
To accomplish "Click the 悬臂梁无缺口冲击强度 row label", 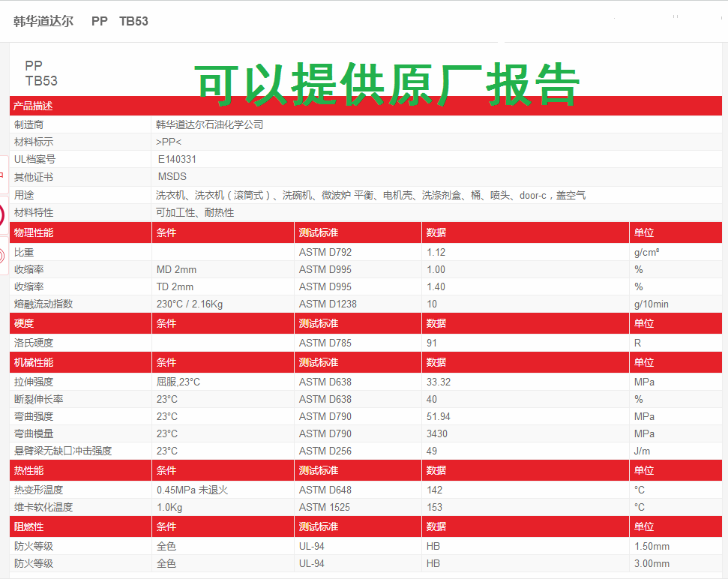I will [x=63, y=451].
